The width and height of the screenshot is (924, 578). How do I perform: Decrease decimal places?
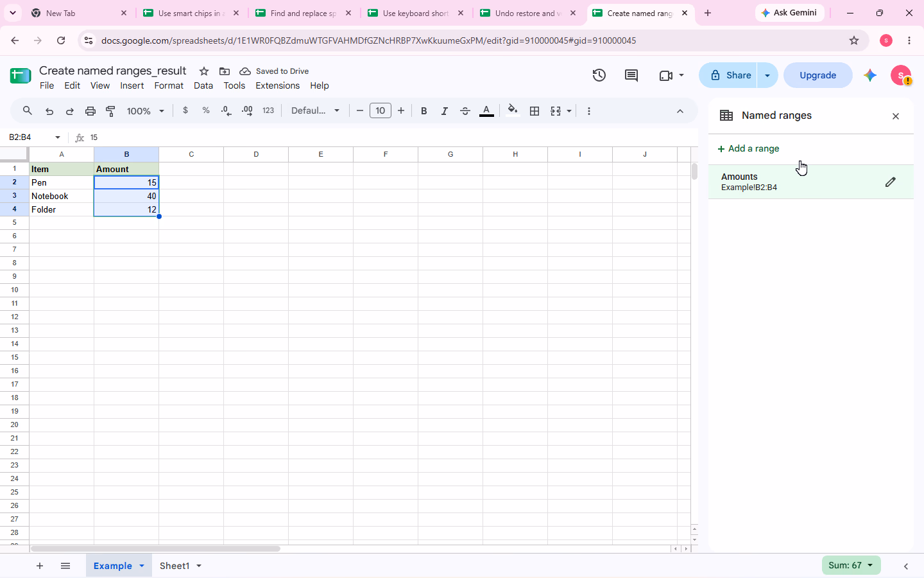click(x=226, y=110)
